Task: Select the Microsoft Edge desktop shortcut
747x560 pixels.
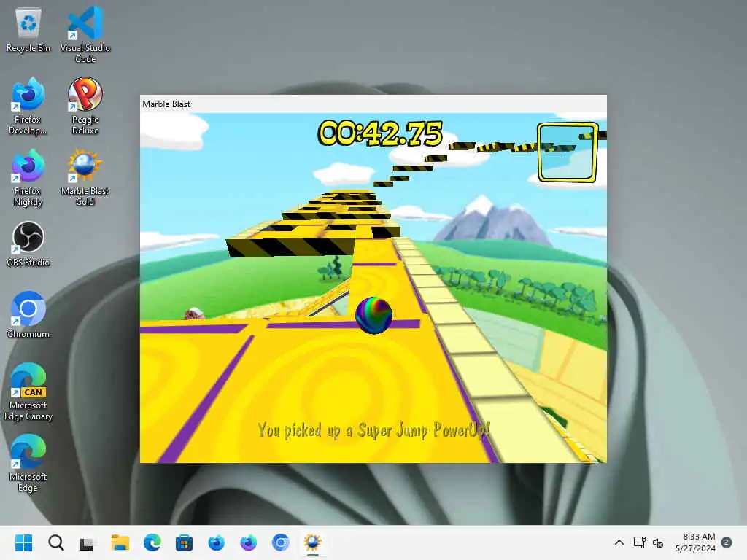Action: (28, 463)
